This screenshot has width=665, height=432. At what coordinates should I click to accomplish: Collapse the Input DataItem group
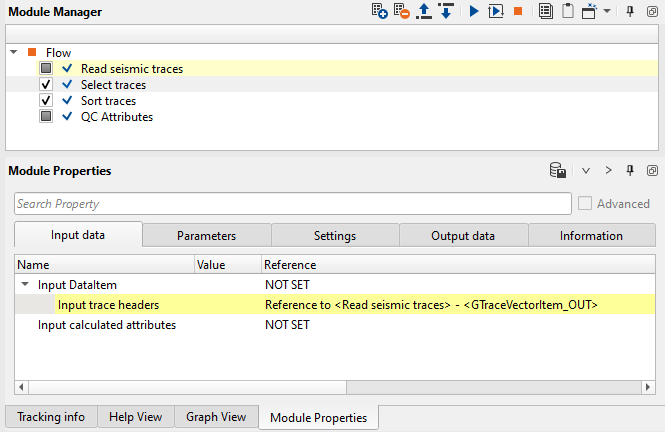tap(24, 285)
